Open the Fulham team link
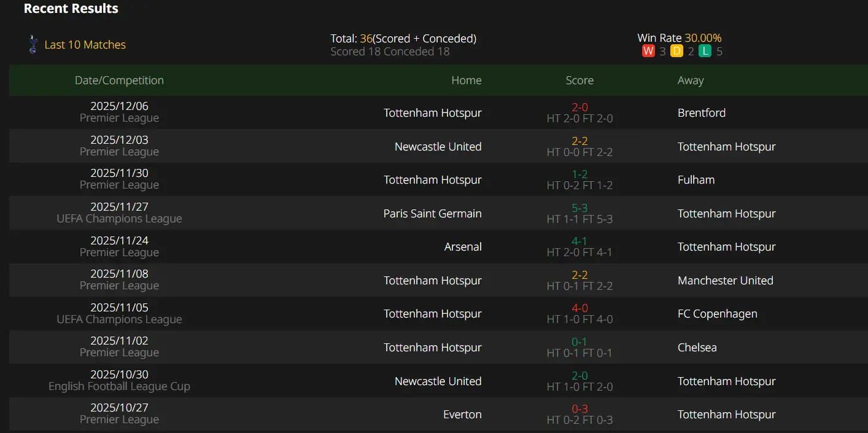868x433 pixels. coord(696,180)
